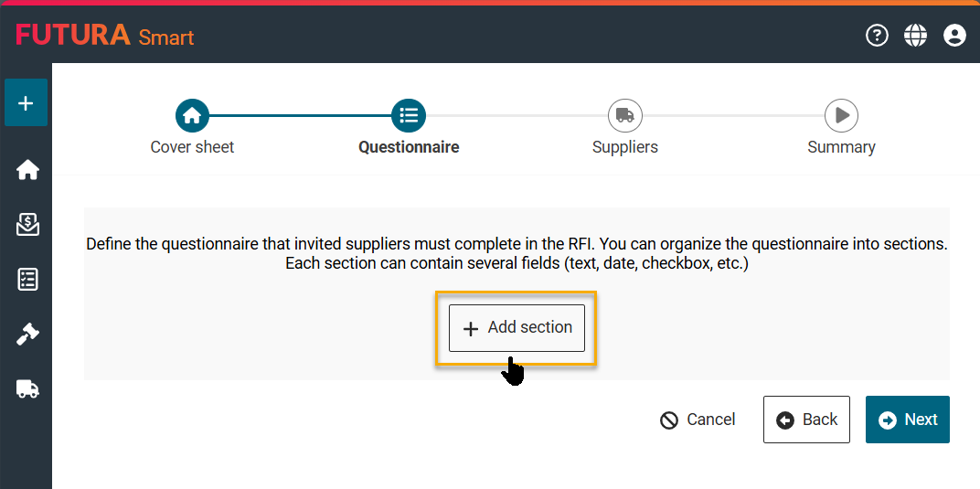Jump to the Summary step play icon
This screenshot has height=489, width=980.
tap(841, 116)
